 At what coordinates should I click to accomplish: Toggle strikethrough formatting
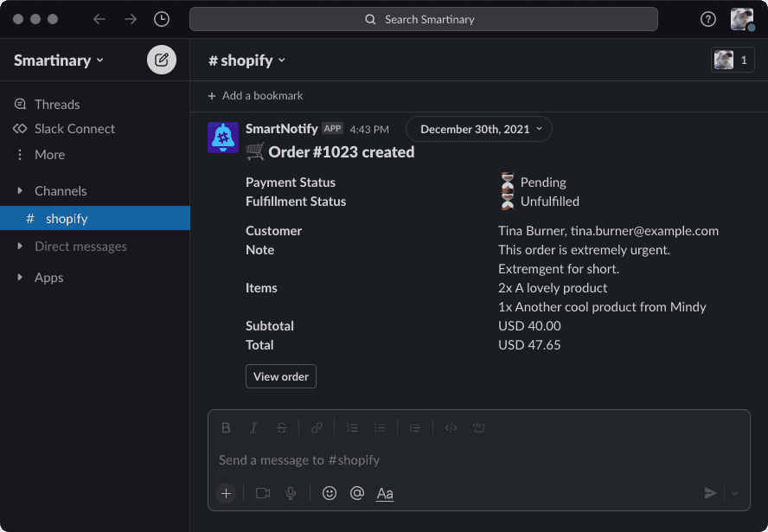pyautogui.click(x=281, y=427)
